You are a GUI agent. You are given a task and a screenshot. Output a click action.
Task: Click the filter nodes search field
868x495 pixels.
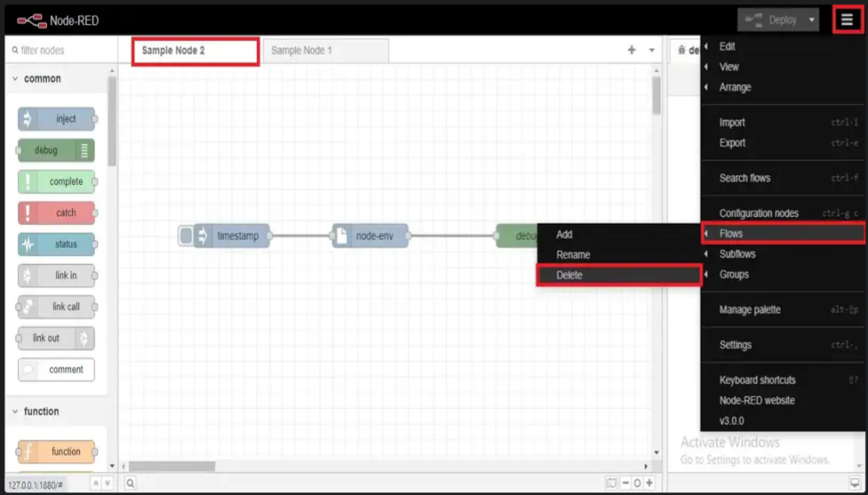tap(61, 50)
